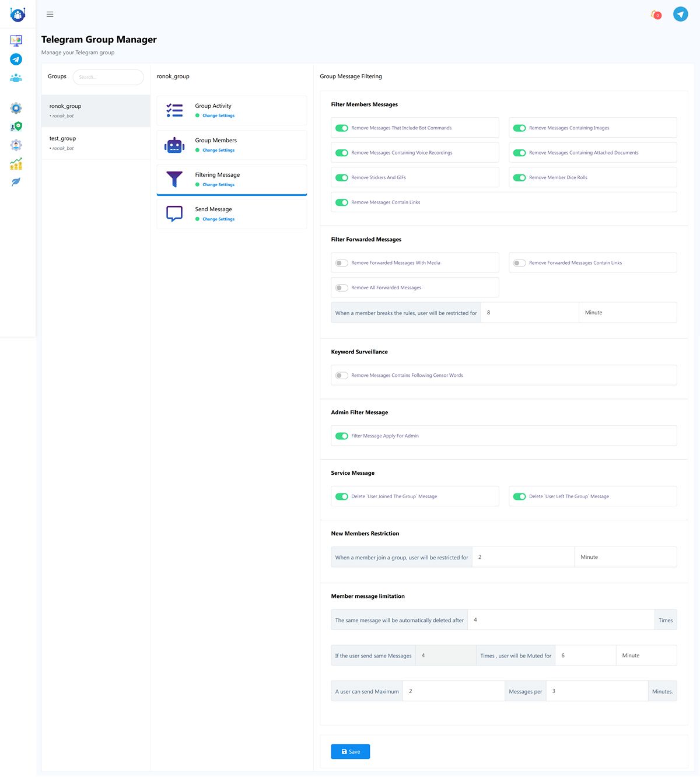Switch to the Send Message section
Viewport: 700px width, 777px height.
coord(232,214)
